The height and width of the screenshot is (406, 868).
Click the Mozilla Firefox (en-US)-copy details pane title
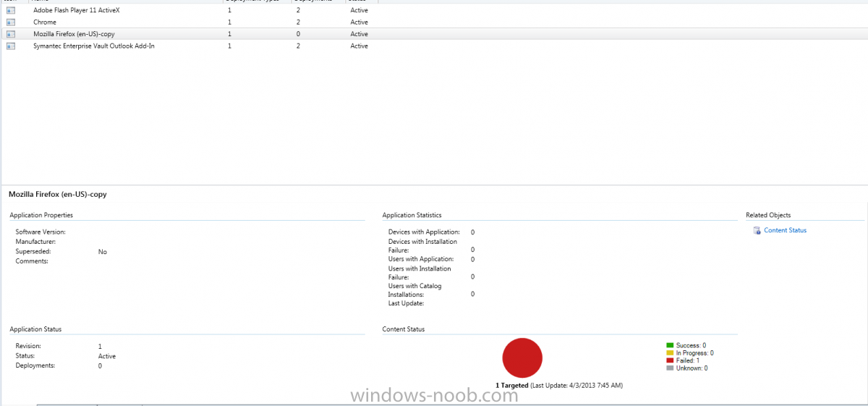58,195
